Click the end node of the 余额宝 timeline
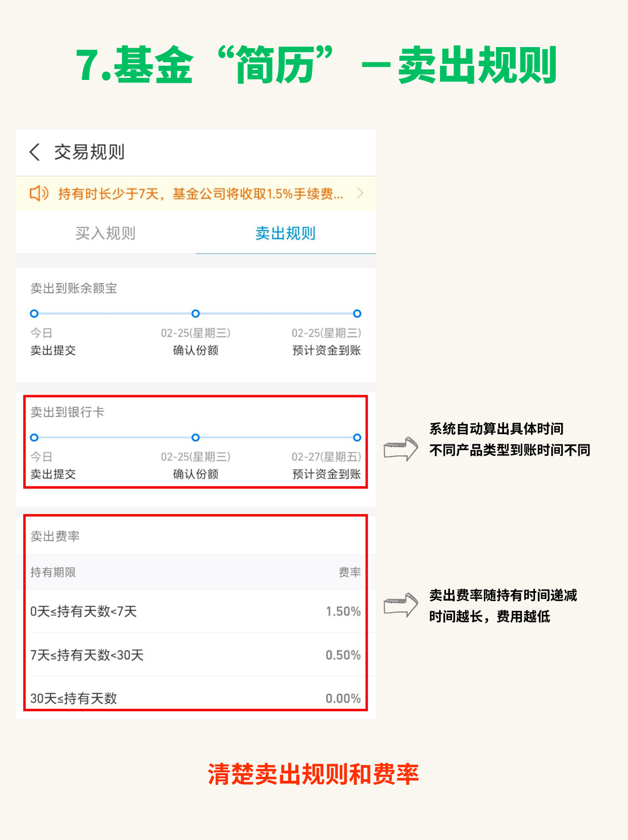 click(357, 314)
